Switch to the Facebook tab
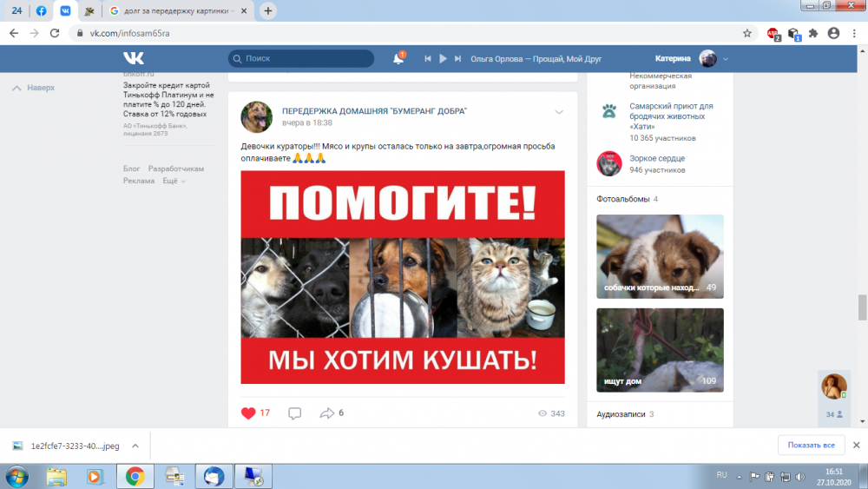The image size is (868, 489). tap(41, 10)
